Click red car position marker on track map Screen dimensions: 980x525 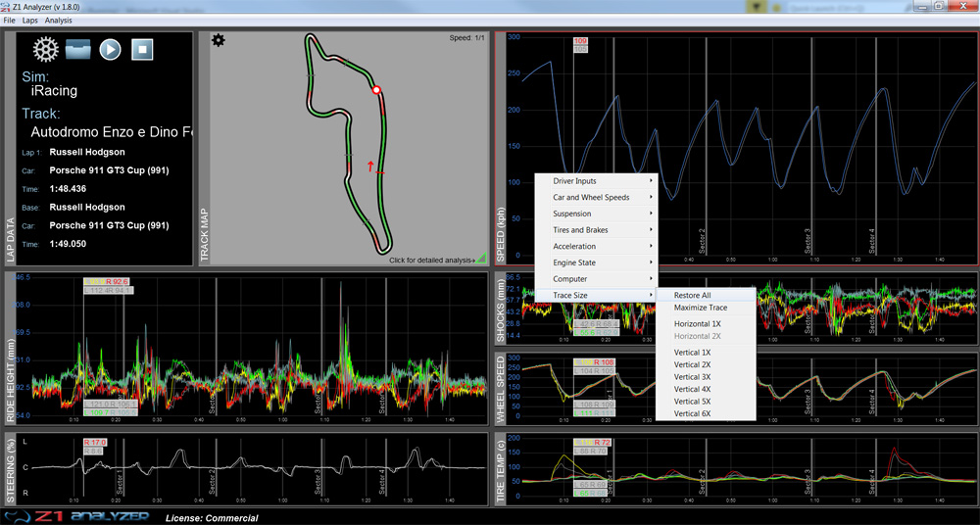(x=376, y=90)
